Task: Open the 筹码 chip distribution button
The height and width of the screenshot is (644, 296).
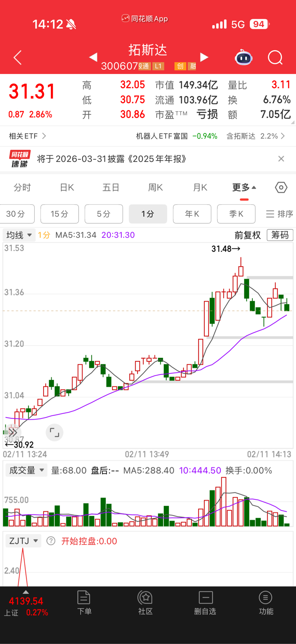Action: [x=280, y=235]
